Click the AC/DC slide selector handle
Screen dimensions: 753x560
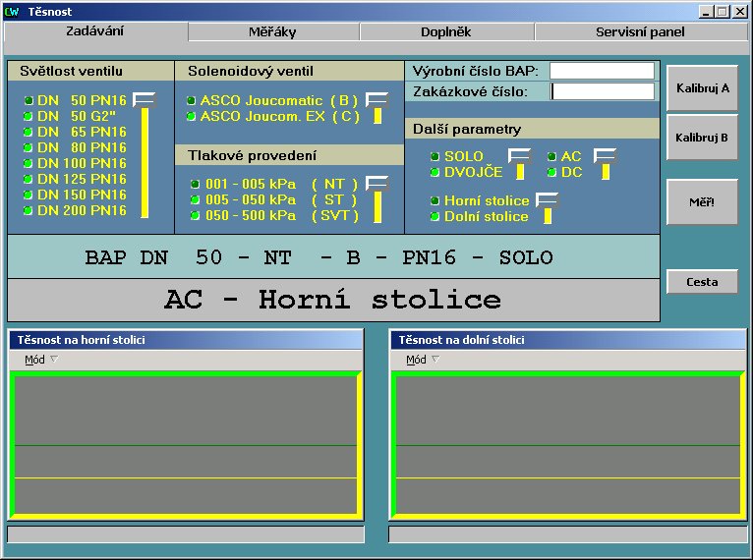(x=605, y=155)
